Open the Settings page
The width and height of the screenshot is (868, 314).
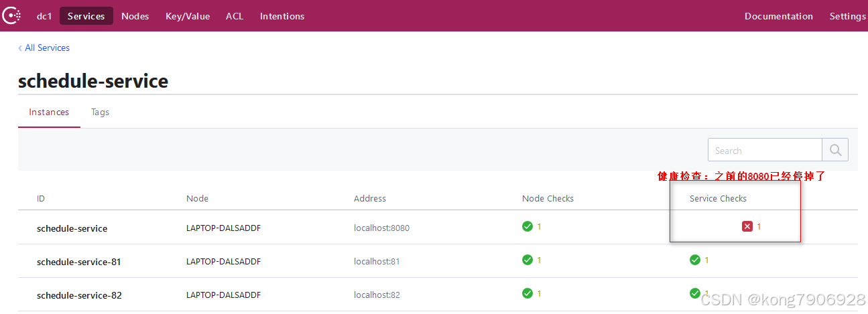[x=847, y=16]
